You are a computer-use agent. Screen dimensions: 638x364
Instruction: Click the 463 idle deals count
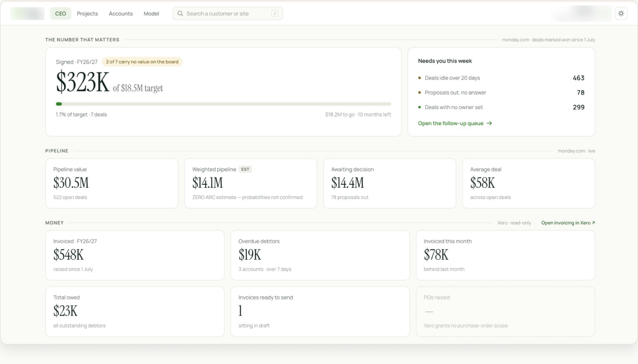coord(579,78)
